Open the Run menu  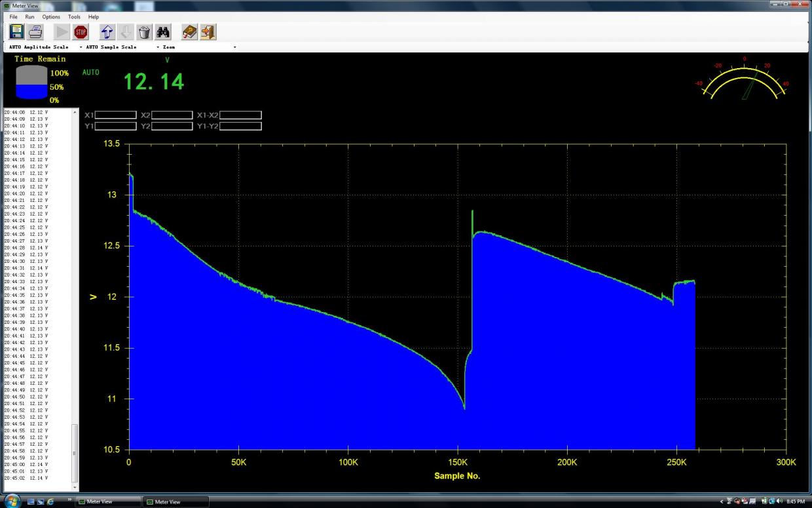30,16
